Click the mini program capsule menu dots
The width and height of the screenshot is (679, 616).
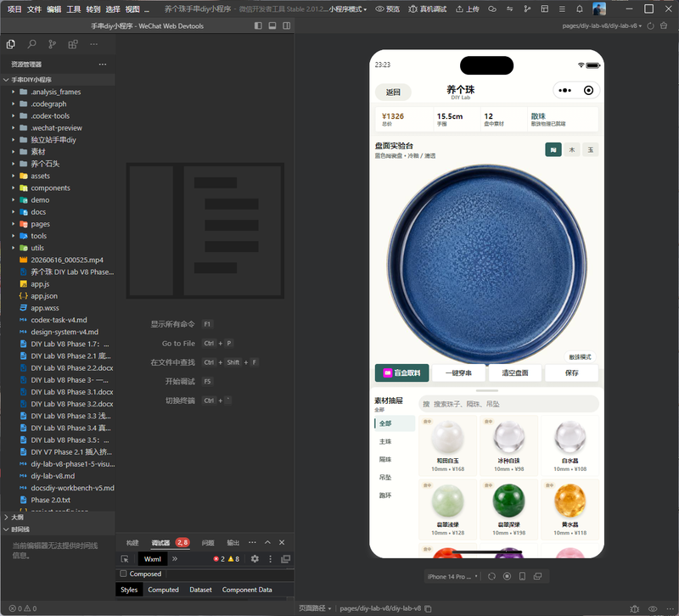tap(565, 91)
